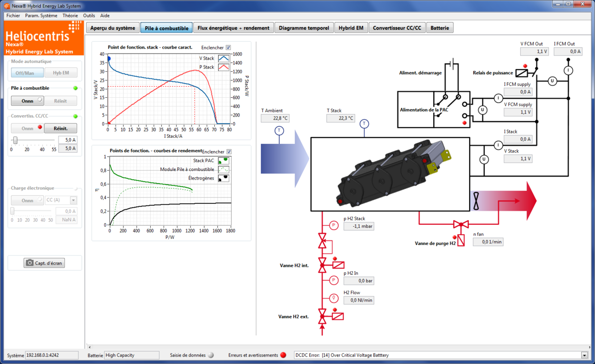The width and height of the screenshot is (595, 364).
Task: Toggle Enclencher checkbox for efficiency curves chart
Action: click(229, 151)
